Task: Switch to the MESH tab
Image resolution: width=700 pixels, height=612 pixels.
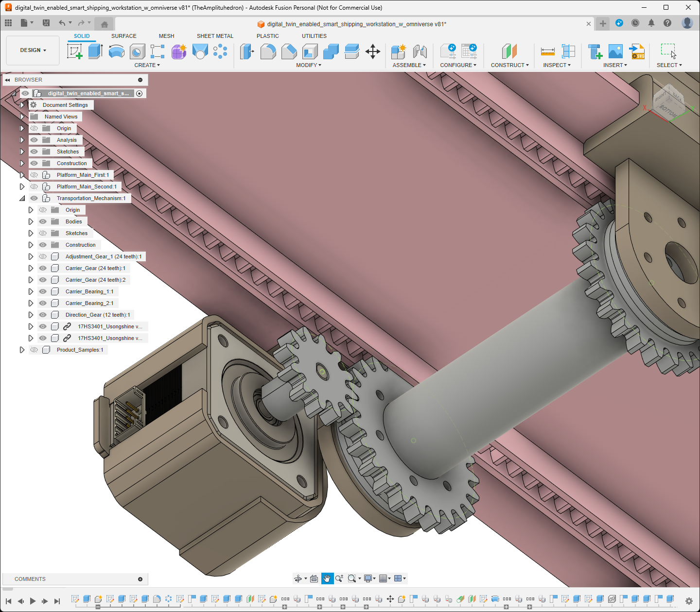Action: [166, 36]
